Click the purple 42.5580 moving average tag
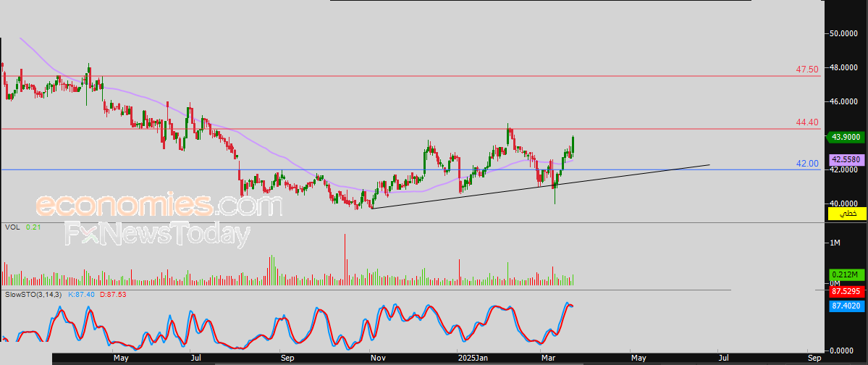 point(846,159)
